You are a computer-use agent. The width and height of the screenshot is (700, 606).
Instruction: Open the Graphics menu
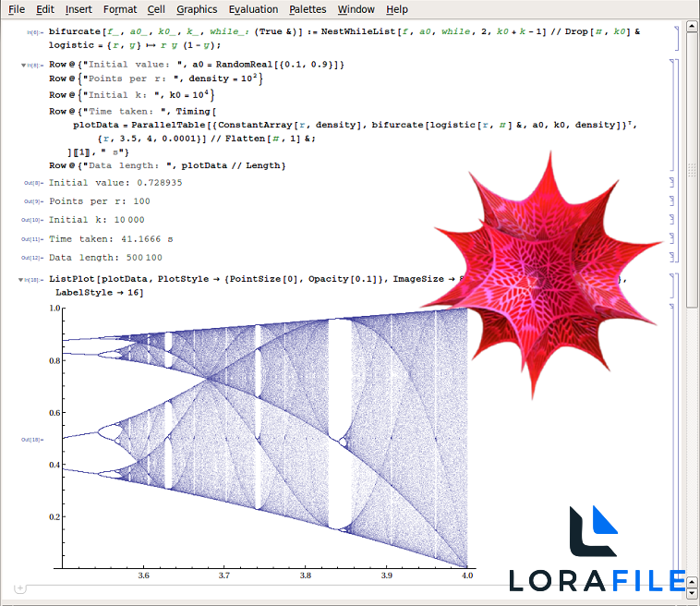197,9
